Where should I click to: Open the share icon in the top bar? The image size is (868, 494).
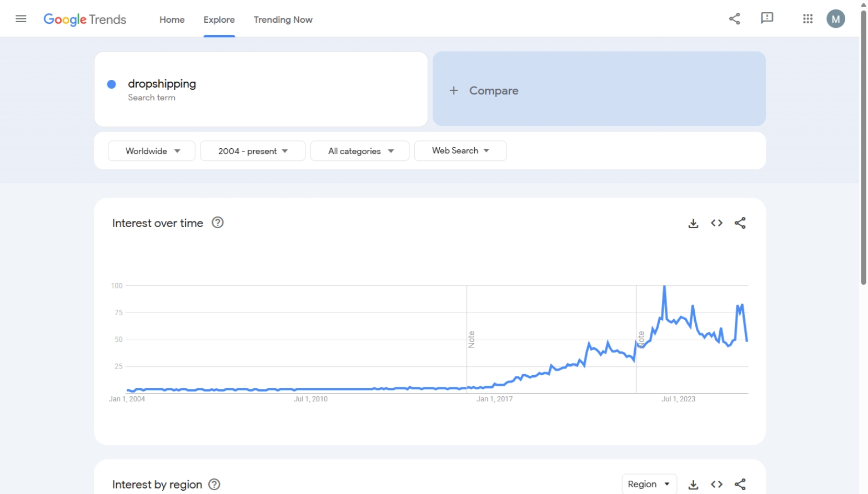[x=734, y=18]
